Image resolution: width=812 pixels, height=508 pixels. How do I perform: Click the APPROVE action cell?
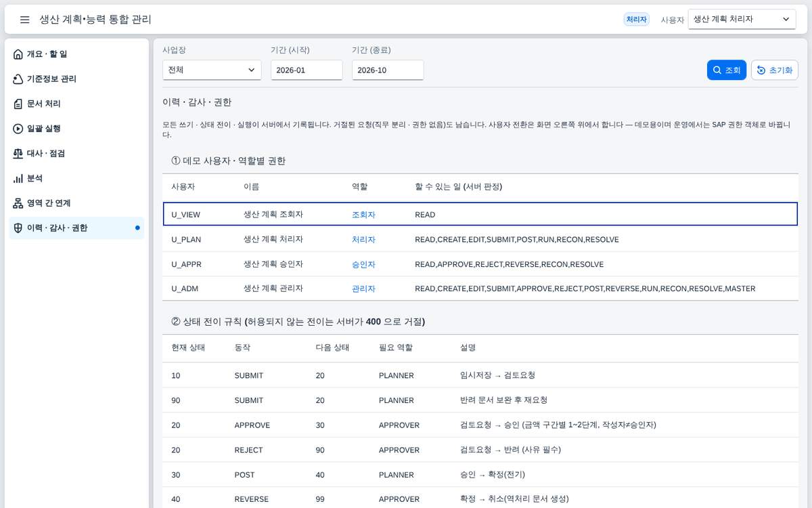click(x=252, y=425)
